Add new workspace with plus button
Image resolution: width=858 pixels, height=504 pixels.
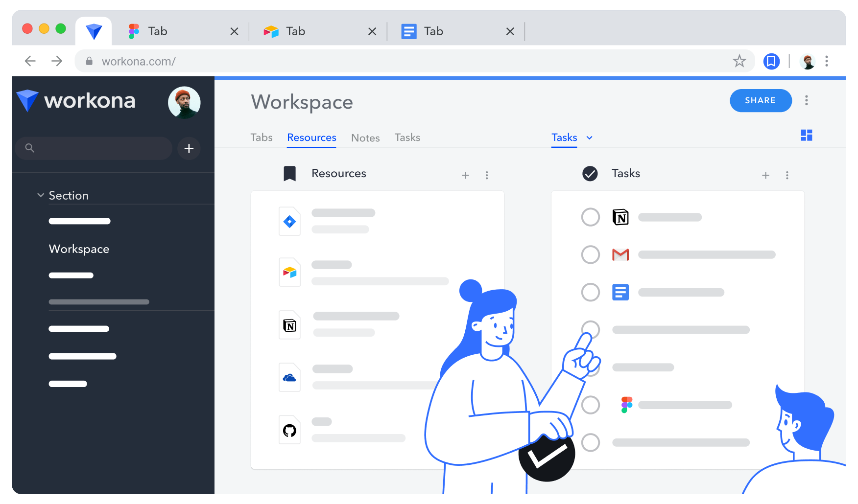click(189, 148)
